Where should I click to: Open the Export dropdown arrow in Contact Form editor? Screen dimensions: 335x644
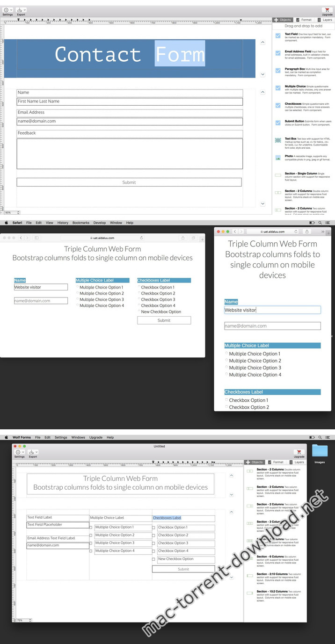click(x=24, y=10)
